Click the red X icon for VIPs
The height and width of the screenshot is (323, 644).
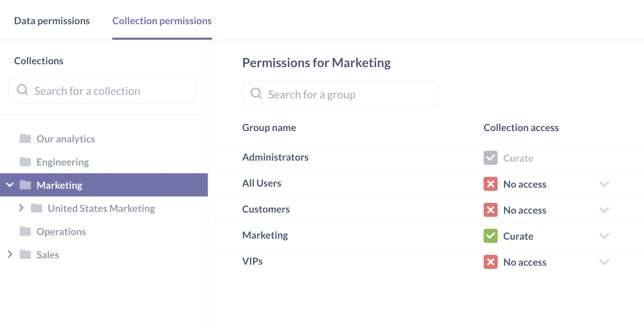tap(490, 262)
